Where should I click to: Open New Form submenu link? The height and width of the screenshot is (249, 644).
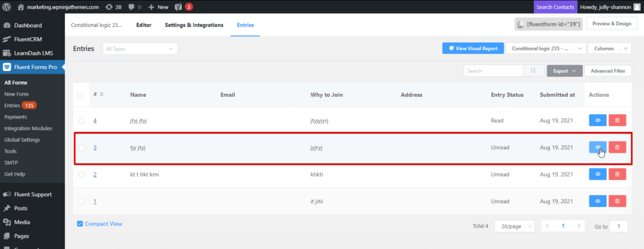(16, 94)
